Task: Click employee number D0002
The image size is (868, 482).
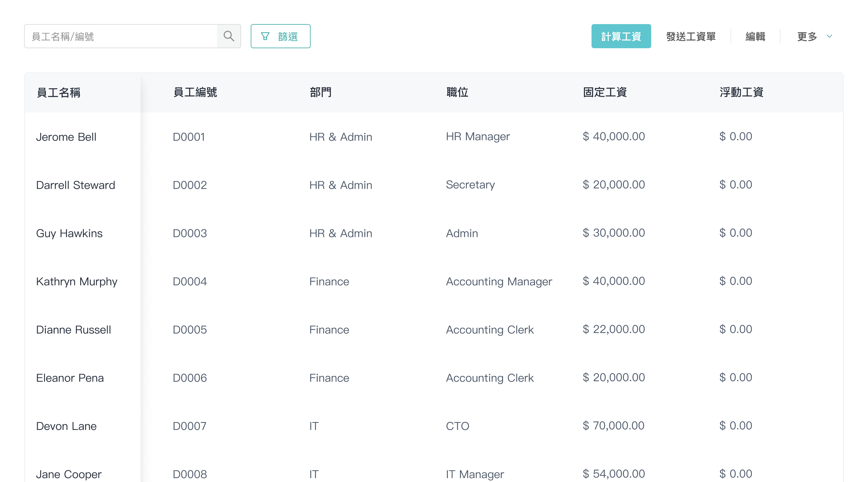Action: 189,185
